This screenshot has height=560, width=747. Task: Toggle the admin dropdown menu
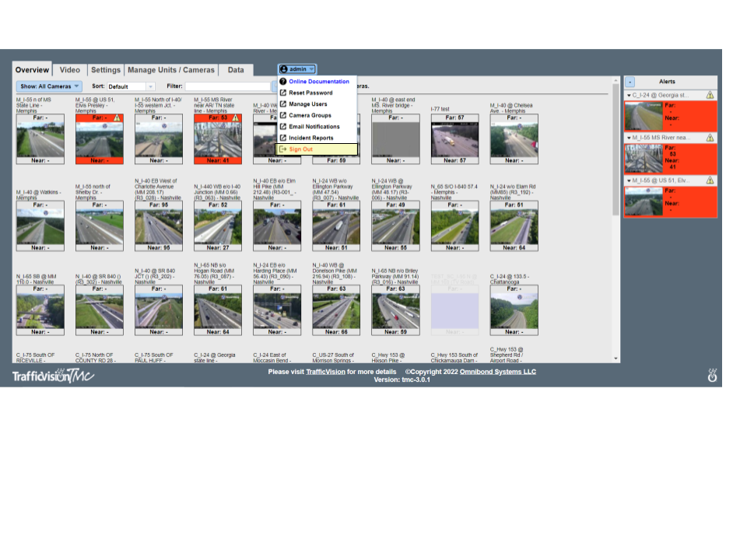pos(297,69)
